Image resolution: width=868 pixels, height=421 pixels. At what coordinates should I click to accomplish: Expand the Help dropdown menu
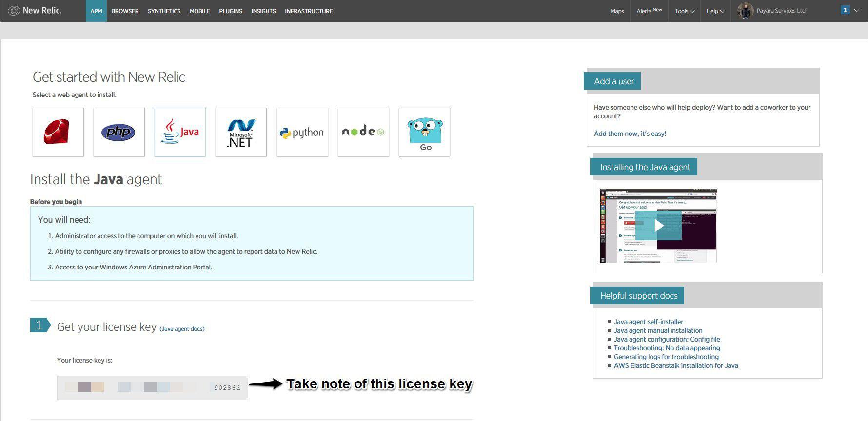tap(715, 11)
